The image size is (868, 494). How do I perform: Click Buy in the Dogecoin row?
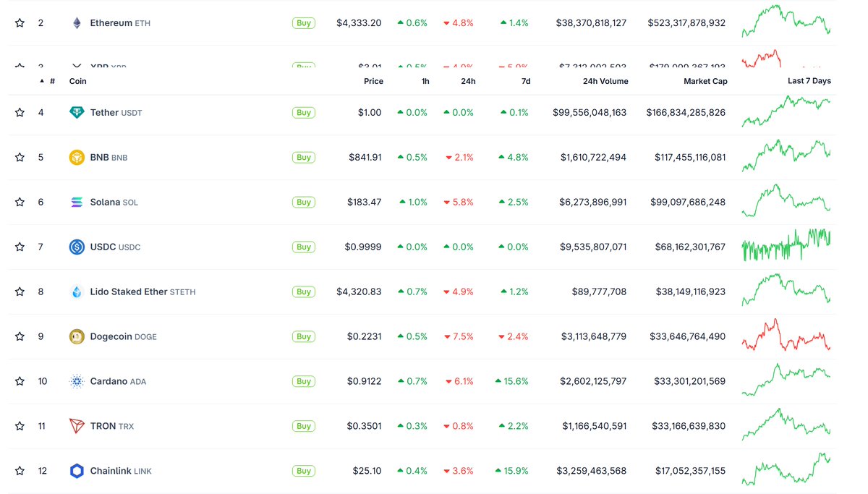(304, 336)
